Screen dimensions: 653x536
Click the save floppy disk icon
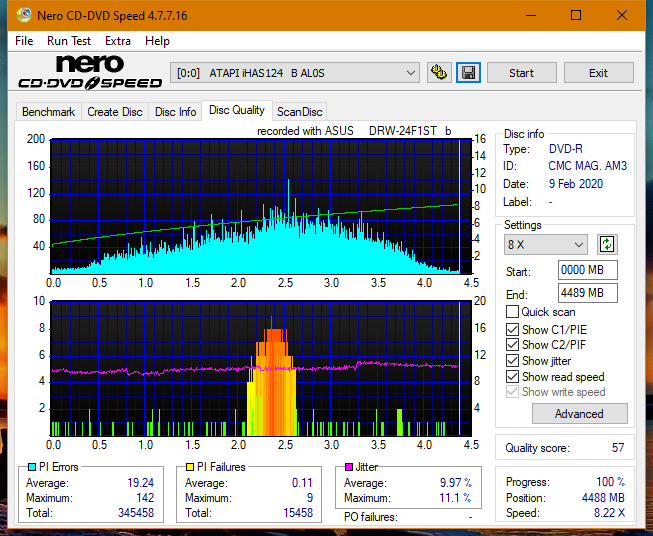tap(469, 73)
